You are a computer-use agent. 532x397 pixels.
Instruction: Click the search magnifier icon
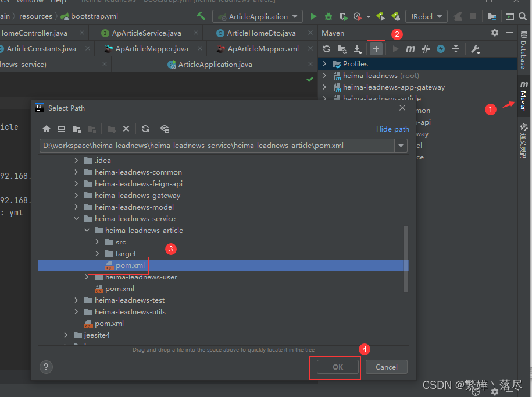point(523,16)
